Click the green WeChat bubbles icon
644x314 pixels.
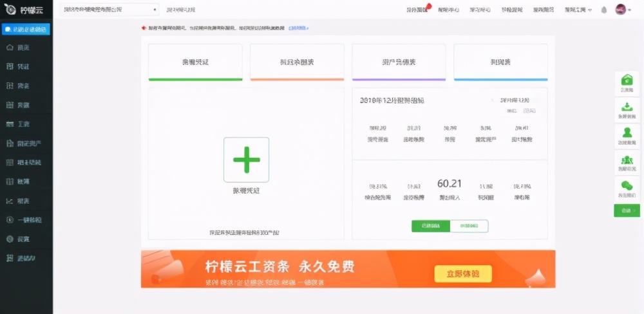[627, 185]
